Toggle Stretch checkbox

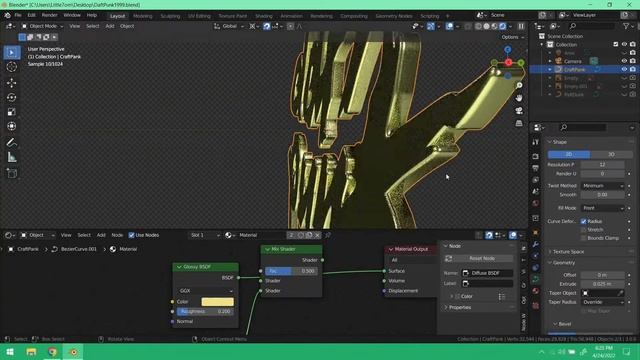point(584,230)
